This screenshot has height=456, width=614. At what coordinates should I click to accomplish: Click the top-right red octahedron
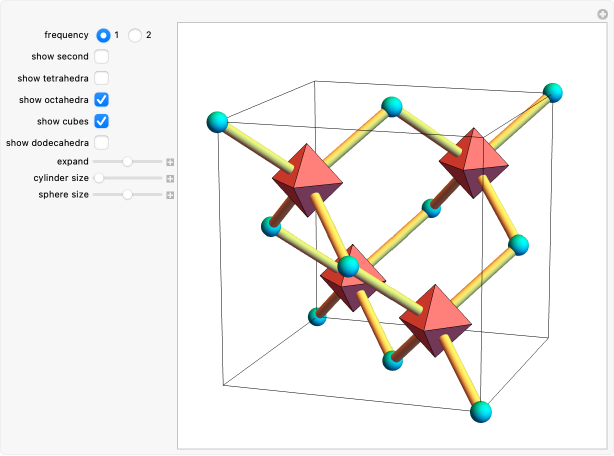point(474,157)
